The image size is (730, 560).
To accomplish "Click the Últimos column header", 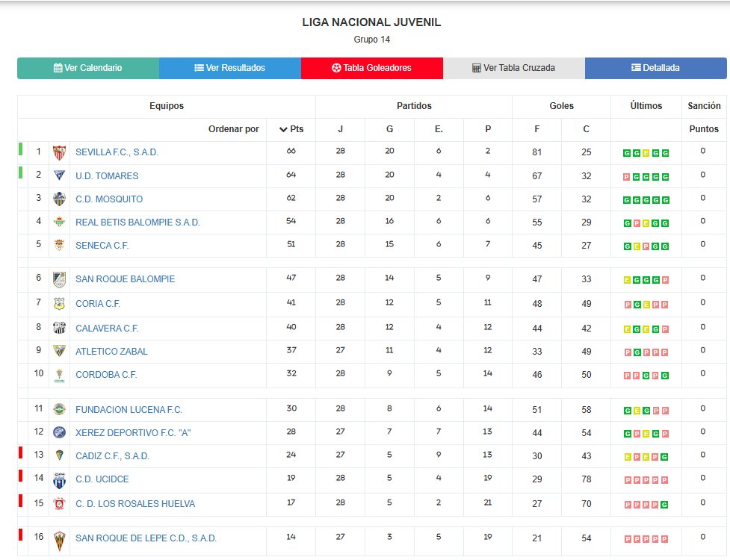I will coord(646,106).
